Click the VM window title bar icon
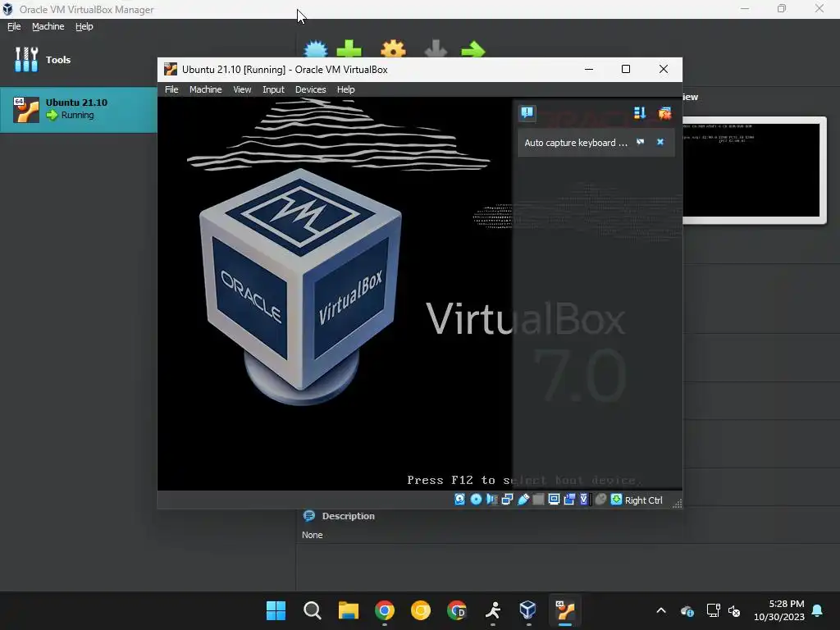The image size is (840, 630). 171,69
